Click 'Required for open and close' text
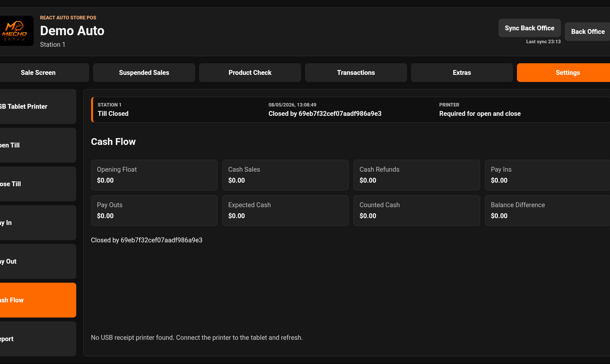The height and width of the screenshot is (364, 610). [480, 114]
